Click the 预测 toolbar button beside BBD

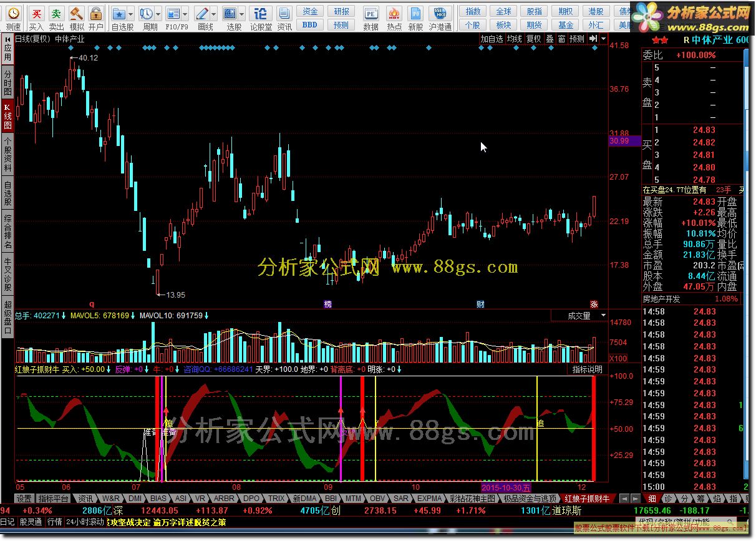click(342, 24)
